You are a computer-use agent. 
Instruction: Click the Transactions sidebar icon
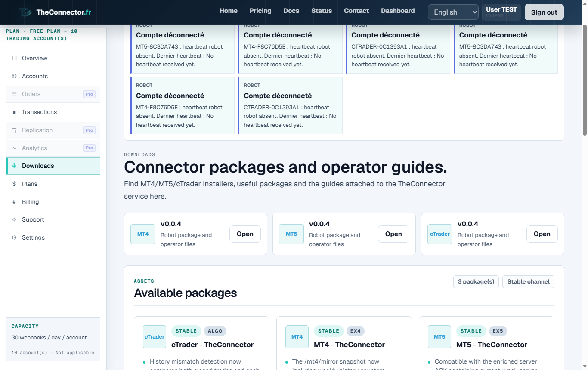click(x=14, y=112)
